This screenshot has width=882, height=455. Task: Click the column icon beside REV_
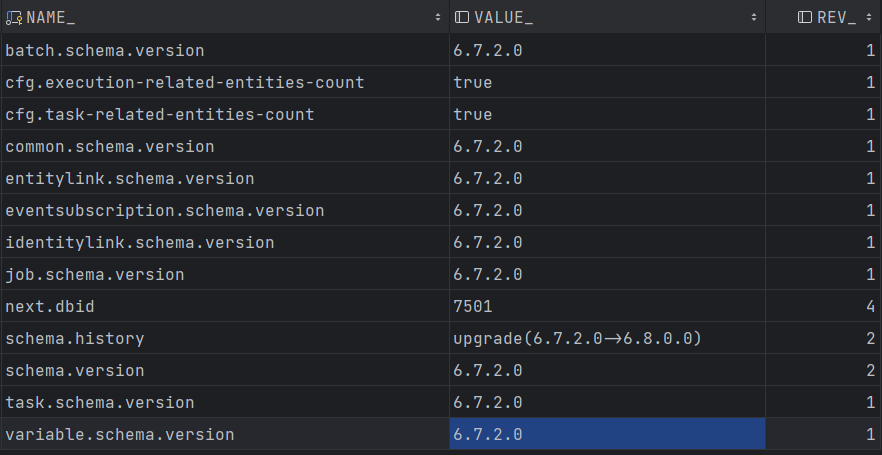point(805,18)
